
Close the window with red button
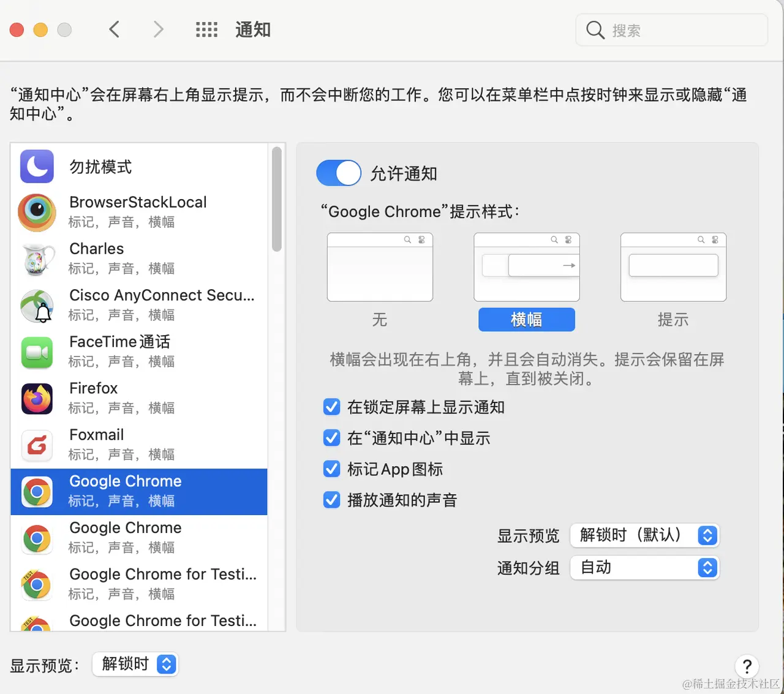pyautogui.click(x=17, y=29)
